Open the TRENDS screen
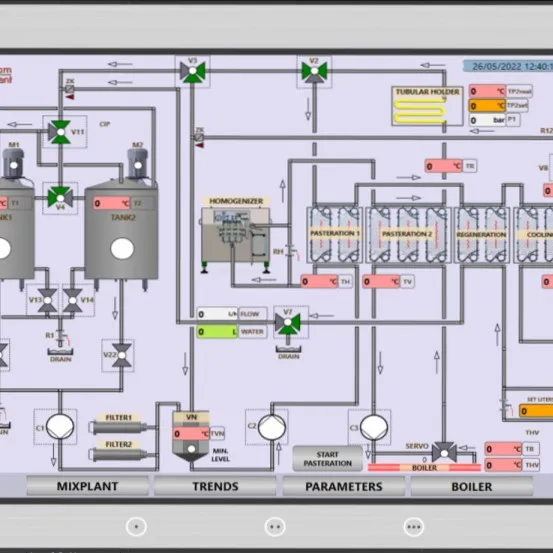The width and height of the screenshot is (553, 553). (215, 486)
